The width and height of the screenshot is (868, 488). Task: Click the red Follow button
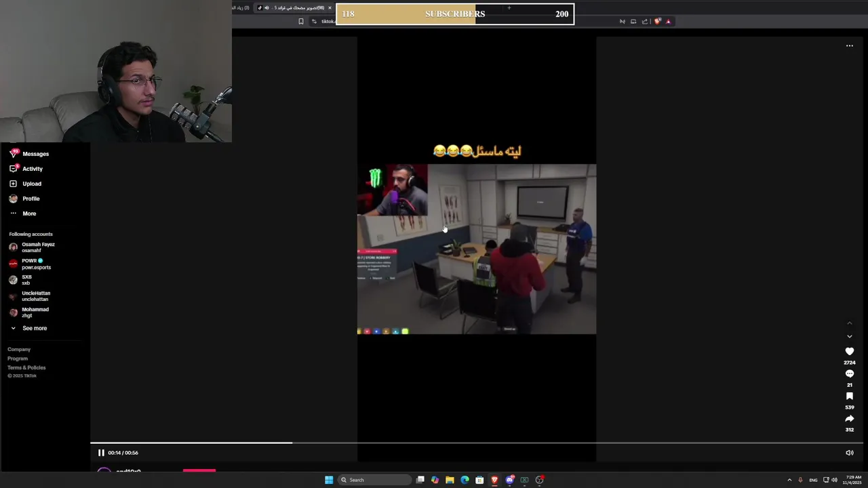199,470
